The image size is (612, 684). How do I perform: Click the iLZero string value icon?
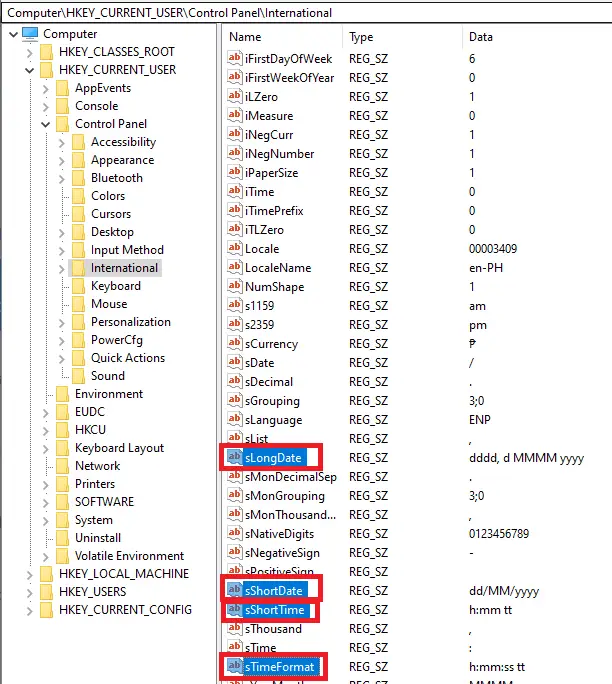(x=234, y=96)
